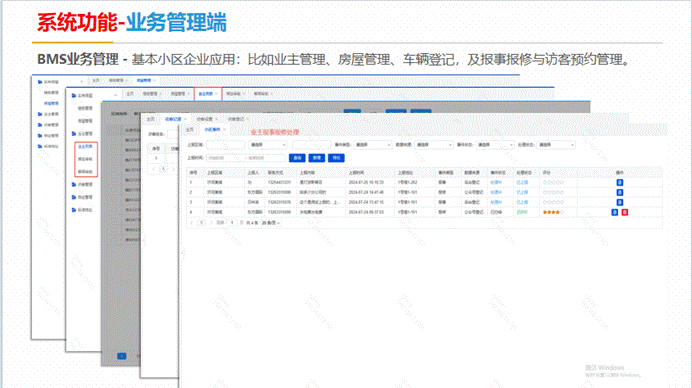The image size is (692, 388).
Task: Switch to 访客记录 tab
Action: 173,119
